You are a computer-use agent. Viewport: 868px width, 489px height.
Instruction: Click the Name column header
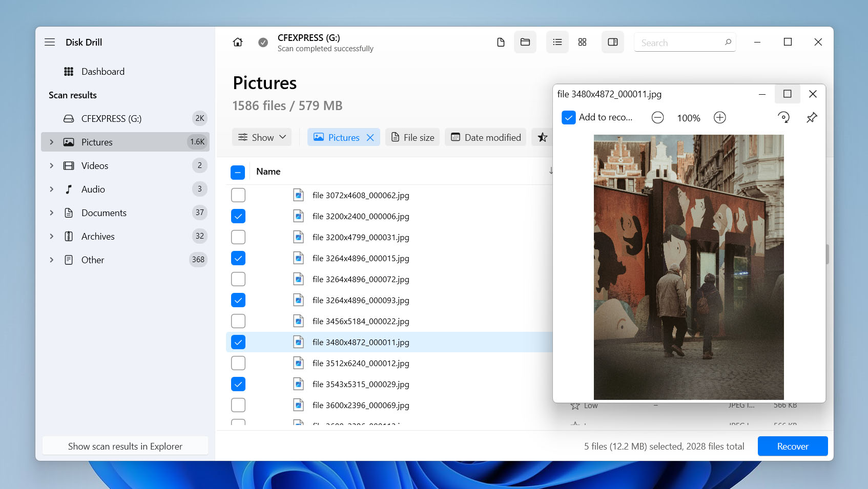click(268, 172)
